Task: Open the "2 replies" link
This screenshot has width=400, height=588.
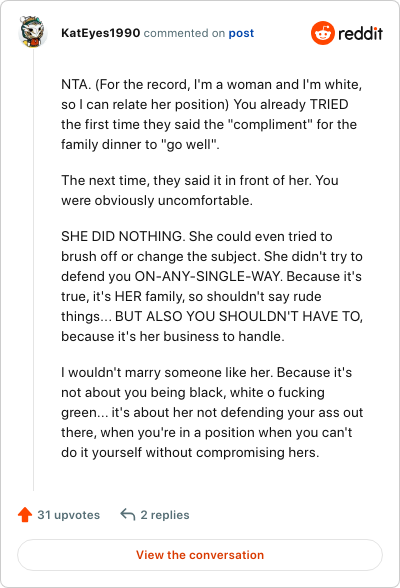Action: click(165, 515)
